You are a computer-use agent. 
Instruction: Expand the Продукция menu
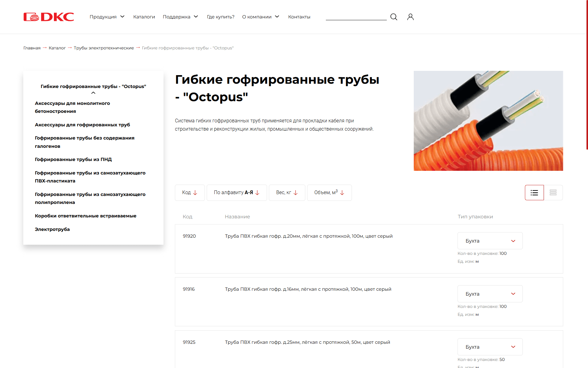coord(107,17)
